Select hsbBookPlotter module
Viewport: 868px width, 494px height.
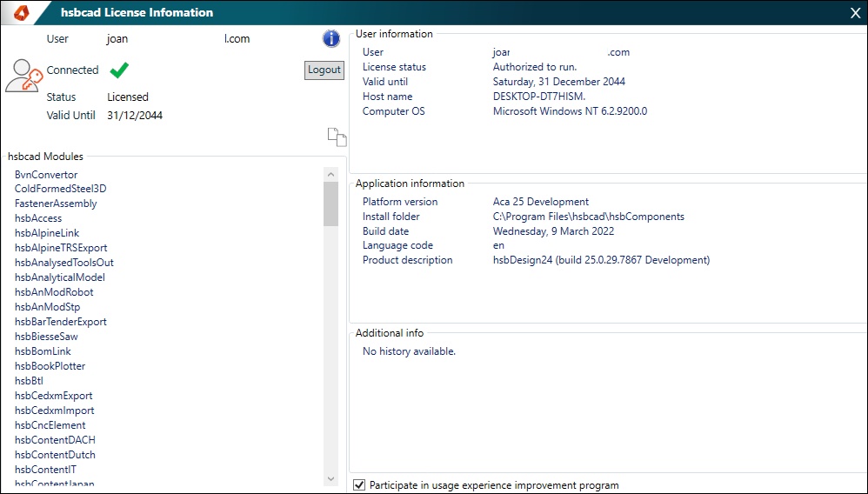50,366
